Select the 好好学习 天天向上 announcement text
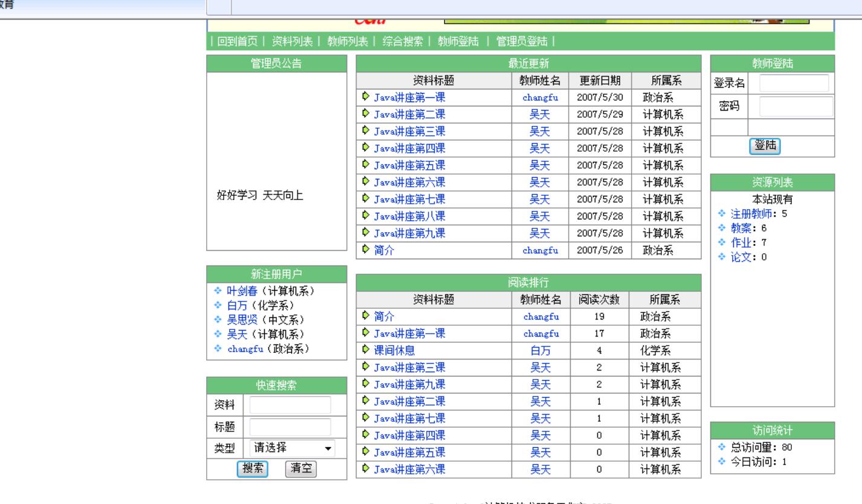 (260, 196)
